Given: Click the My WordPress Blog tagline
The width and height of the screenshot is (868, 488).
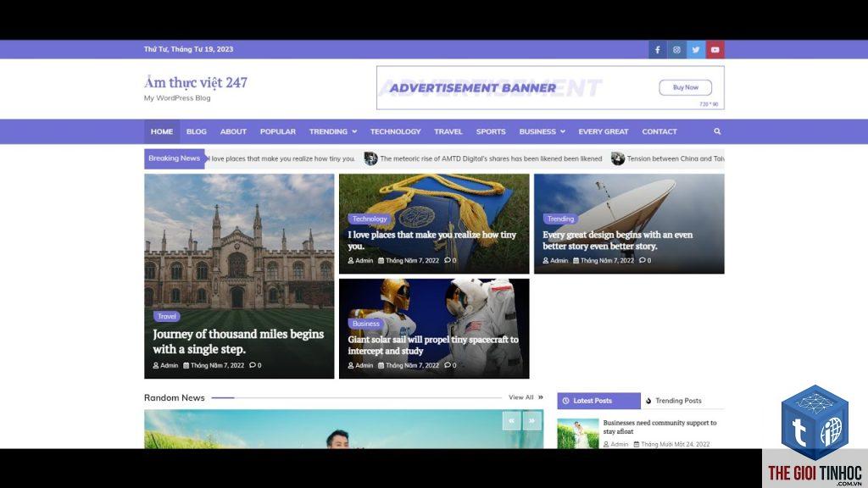Looking at the screenshot, I should pyautogui.click(x=177, y=98).
